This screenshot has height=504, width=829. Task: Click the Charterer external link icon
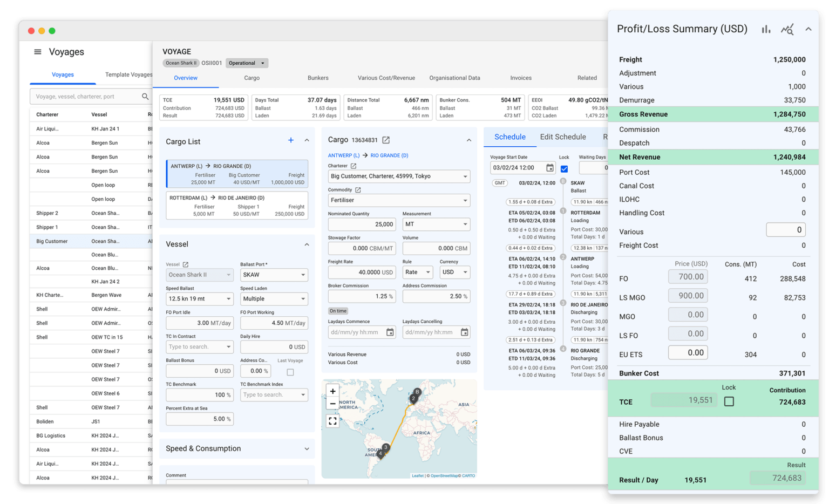[x=355, y=166]
